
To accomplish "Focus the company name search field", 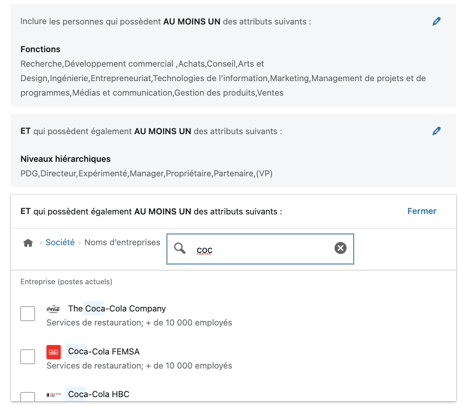I will [x=260, y=249].
